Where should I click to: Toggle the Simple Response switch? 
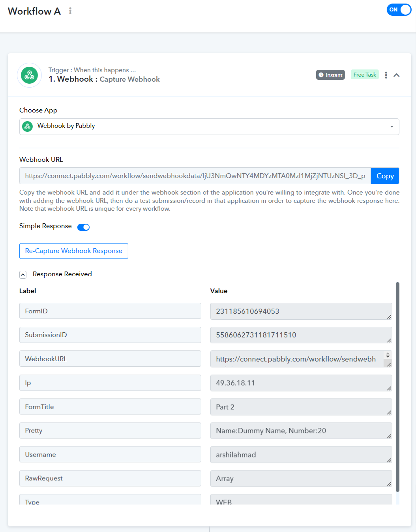pos(83,227)
